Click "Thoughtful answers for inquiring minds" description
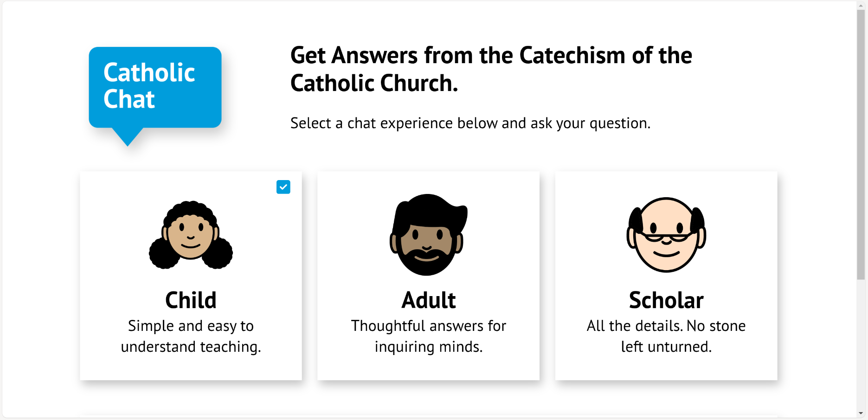Image resolution: width=868 pixels, height=420 pixels. pos(428,336)
